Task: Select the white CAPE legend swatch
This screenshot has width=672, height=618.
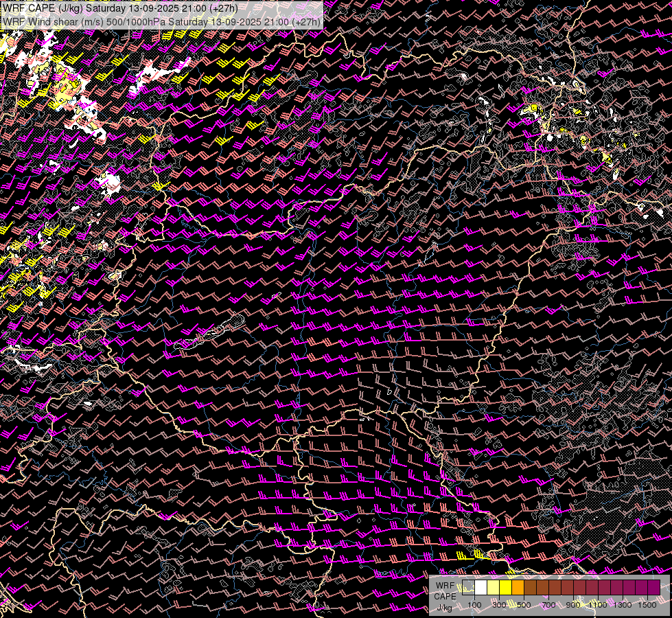Action: [481, 587]
